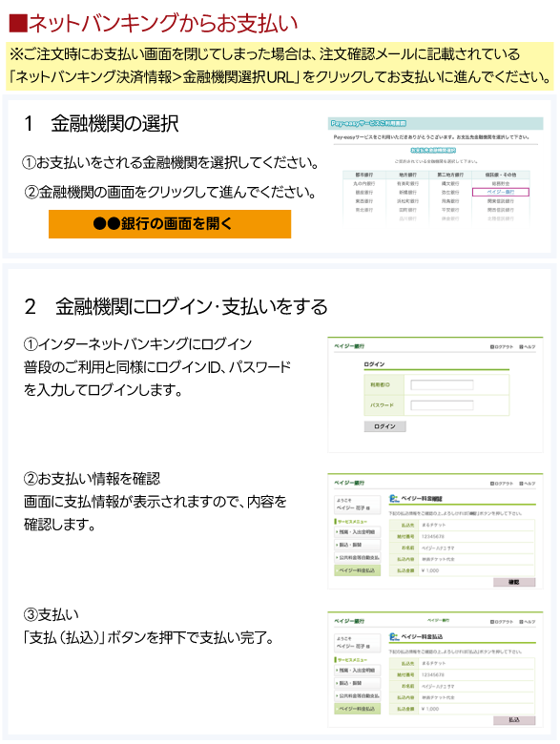560x744 pixels.
Task: Click the Pay-easy logo beside ペイジー料金確認 heading
Action: (x=394, y=499)
